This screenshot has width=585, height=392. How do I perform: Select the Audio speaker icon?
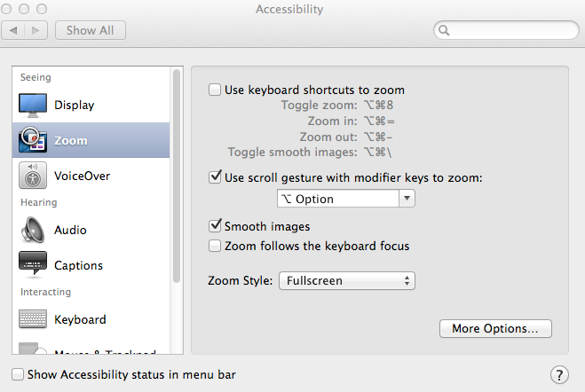pyautogui.click(x=33, y=230)
